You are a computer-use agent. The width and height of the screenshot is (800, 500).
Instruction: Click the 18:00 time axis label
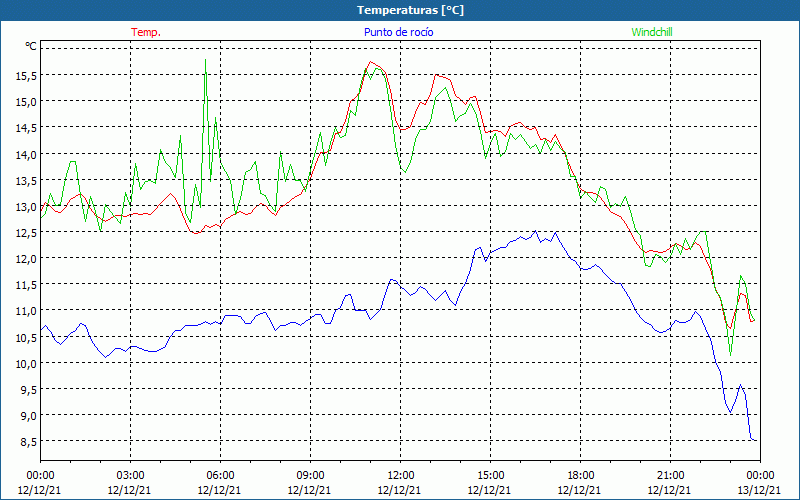coord(581,476)
